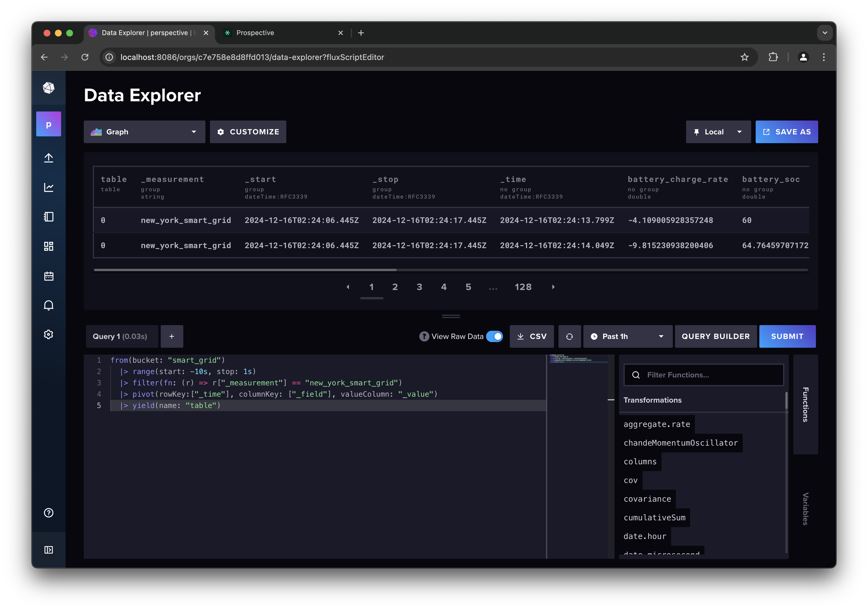The height and width of the screenshot is (610, 868).
Task: Open the Alerts bell icon
Action: pos(48,305)
